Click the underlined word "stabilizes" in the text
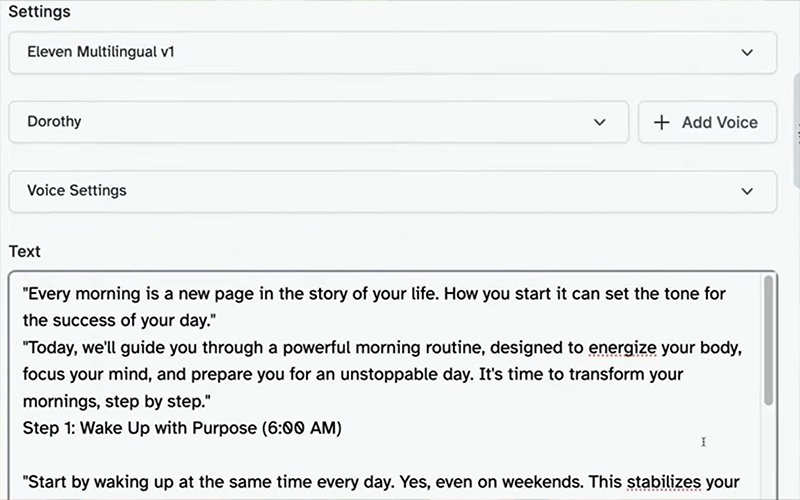The image size is (800, 500). coord(665,483)
